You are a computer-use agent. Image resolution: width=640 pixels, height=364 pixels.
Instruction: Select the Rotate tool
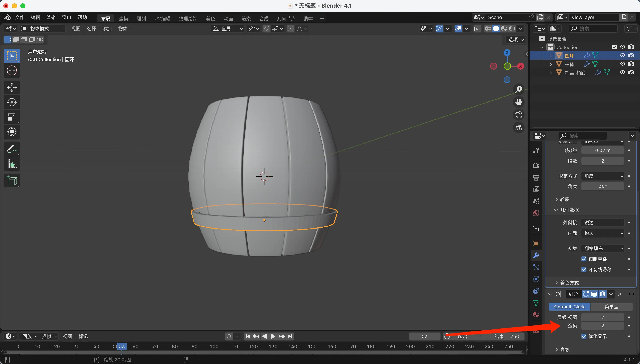coord(12,102)
